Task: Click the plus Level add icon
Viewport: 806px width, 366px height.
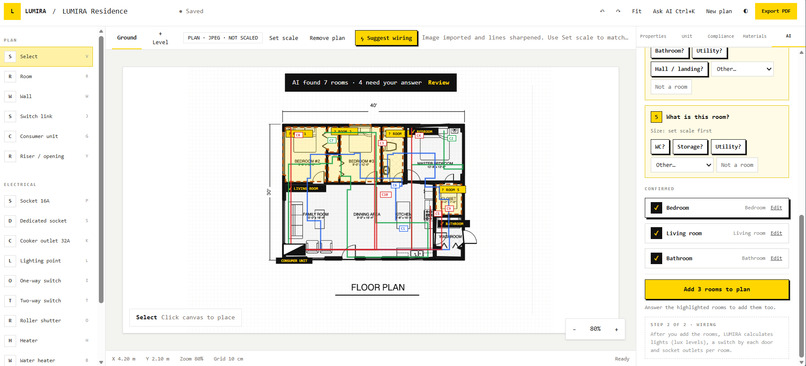Action: point(160,38)
